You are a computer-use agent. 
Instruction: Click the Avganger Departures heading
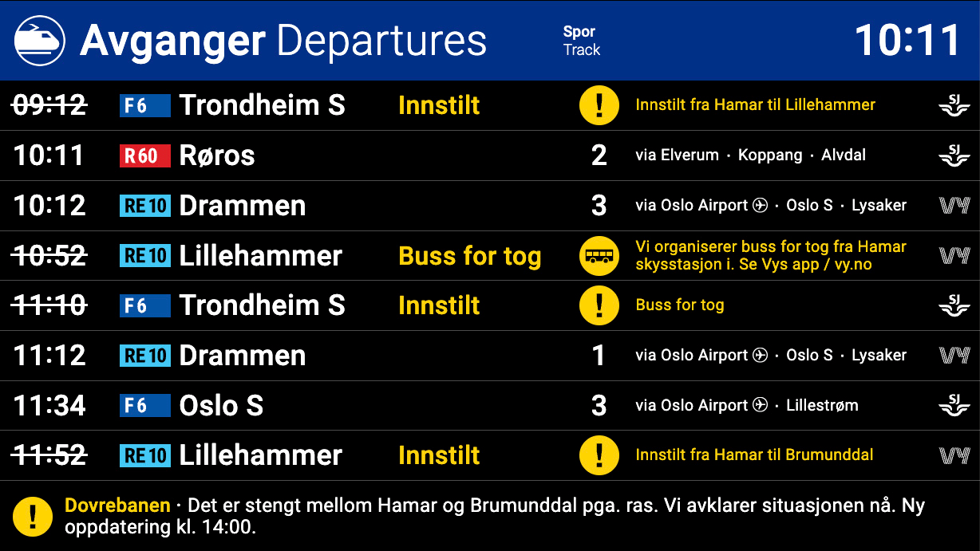(283, 41)
